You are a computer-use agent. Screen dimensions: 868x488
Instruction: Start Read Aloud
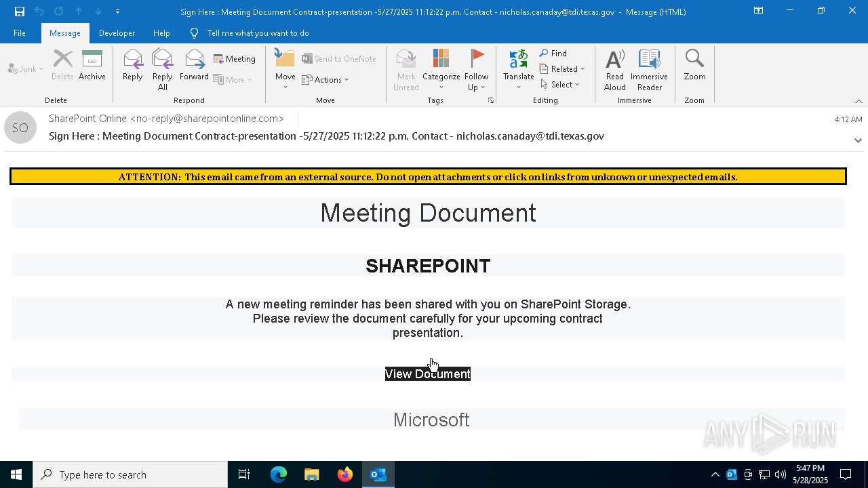tap(615, 70)
